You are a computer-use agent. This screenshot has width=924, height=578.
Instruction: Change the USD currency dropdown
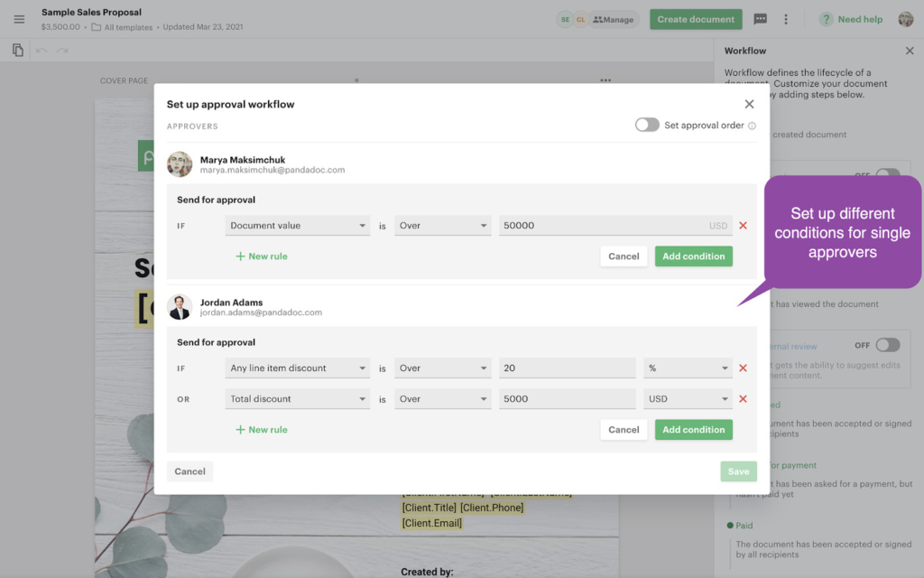pos(688,398)
